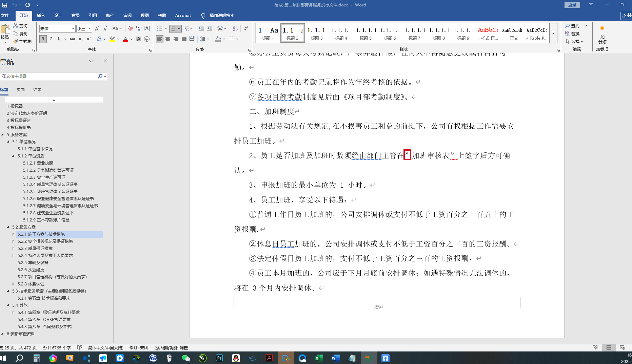This screenshot has height=364, width=632.
Task: Set paragraph alignment to center
Action: pos(168,39)
